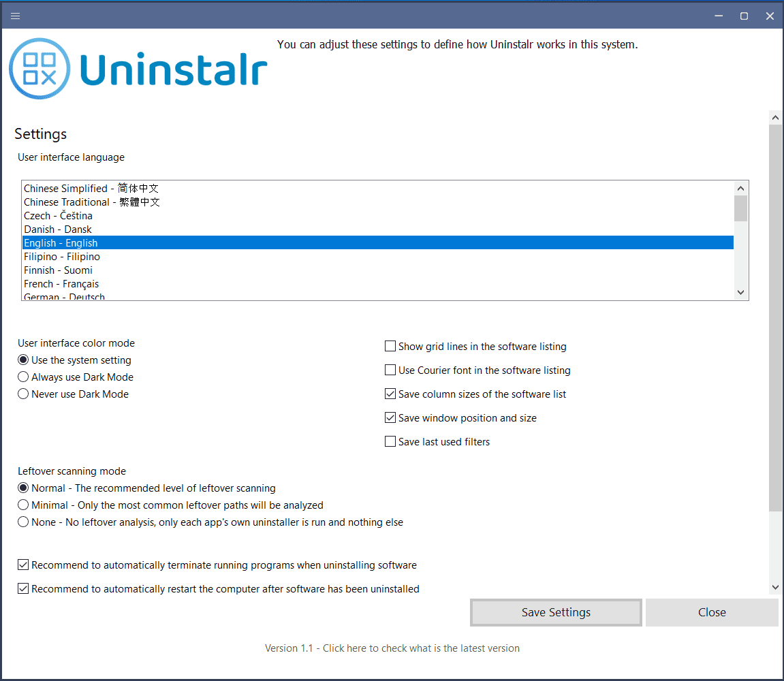Screen dimensions: 784x681
Task: Select Filipino - Filipino language
Action: point(377,257)
